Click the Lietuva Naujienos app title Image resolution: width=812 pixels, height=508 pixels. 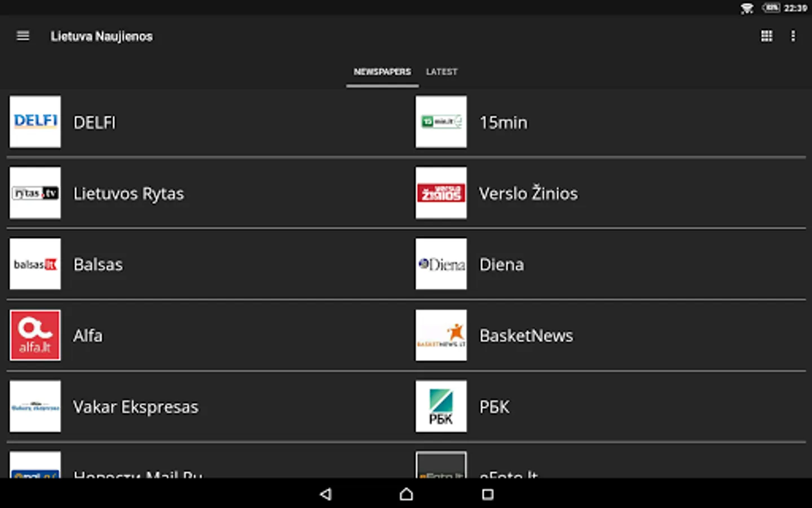click(x=101, y=36)
